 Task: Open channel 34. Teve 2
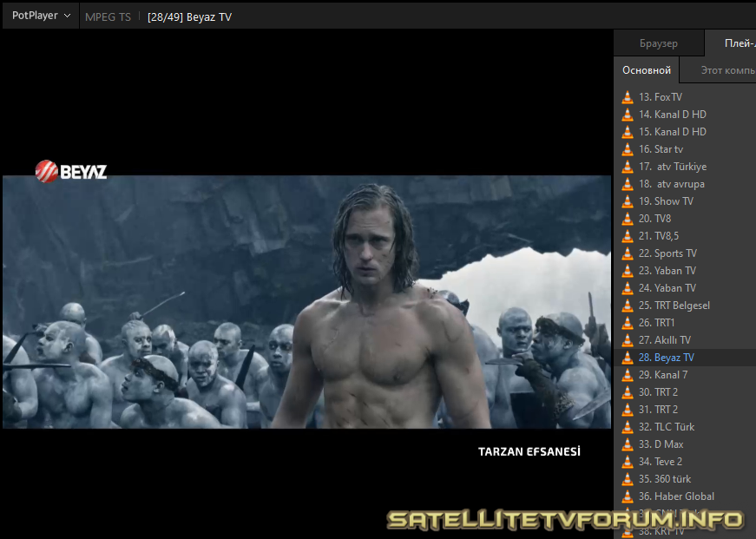(x=685, y=462)
